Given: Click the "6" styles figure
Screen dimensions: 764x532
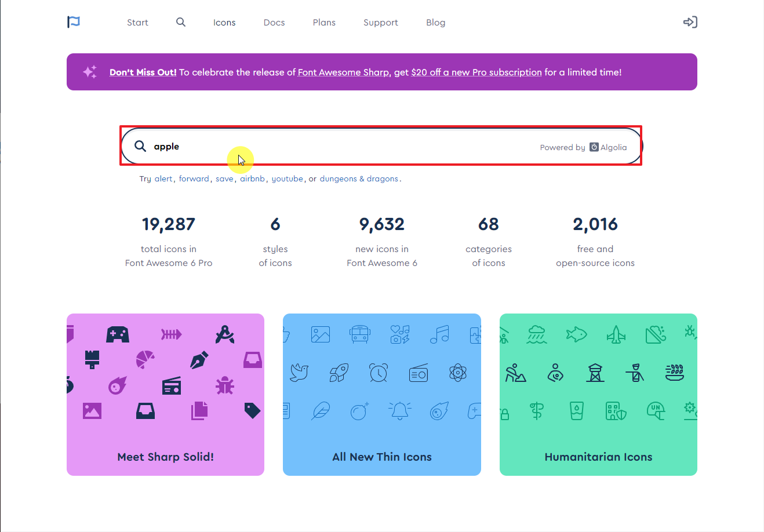Looking at the screenshot, I should click(x=275, y=224).
